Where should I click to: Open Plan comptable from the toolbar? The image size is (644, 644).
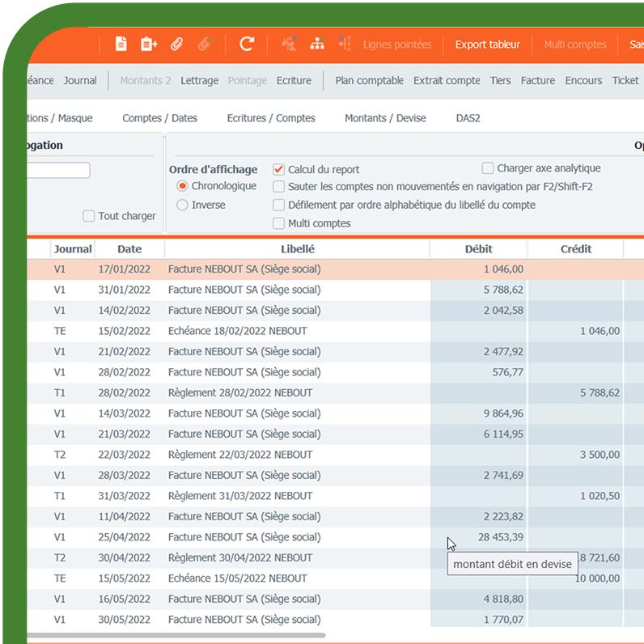coord(369,80)
